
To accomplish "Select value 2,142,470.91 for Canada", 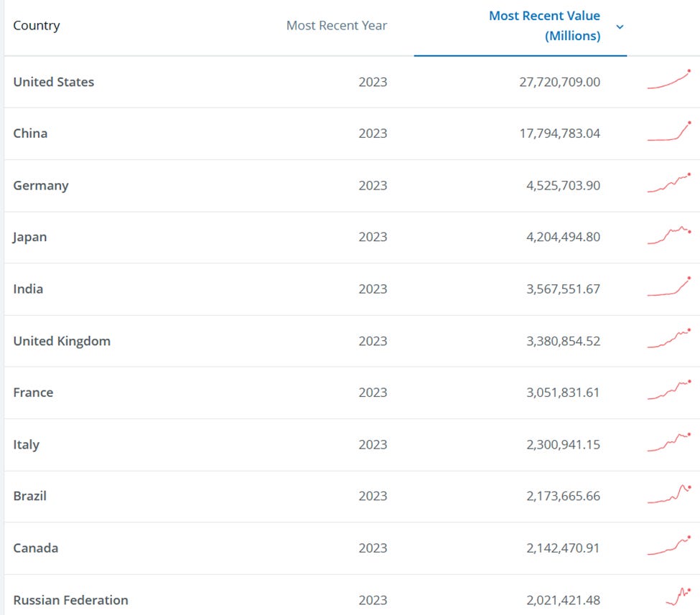I will [563, 548].
